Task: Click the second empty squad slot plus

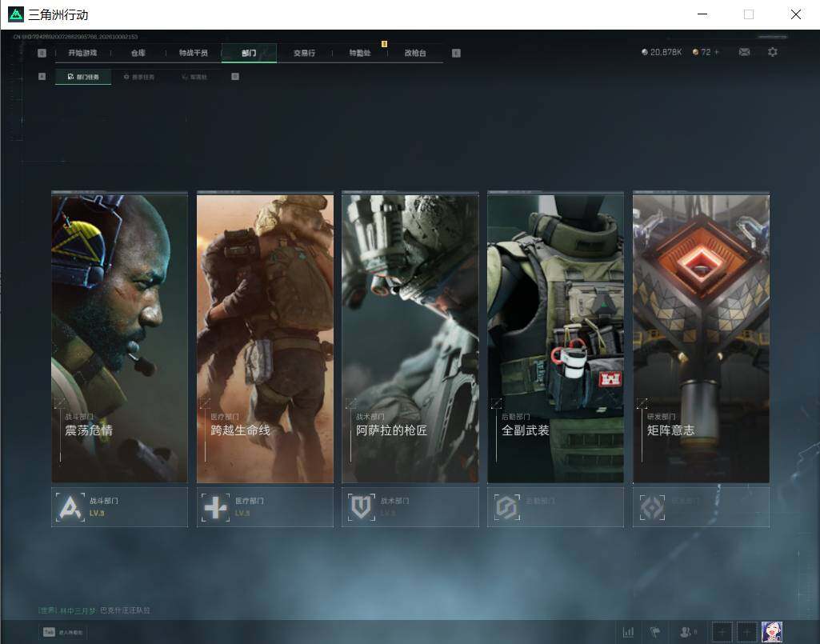Action: point(746,632)
